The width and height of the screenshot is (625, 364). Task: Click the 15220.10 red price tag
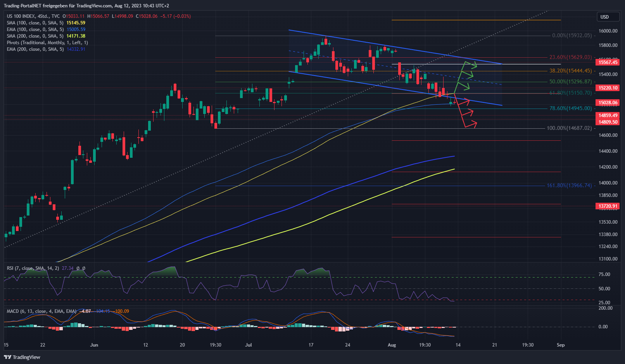608,88
